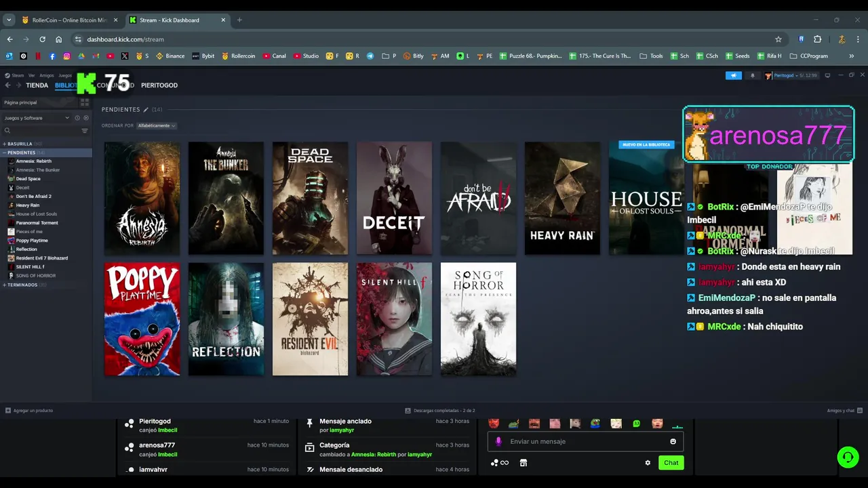Viewport: 868px width, 488px height.
Task: Open the Song of Horror cover
Action: coord(478,319)
